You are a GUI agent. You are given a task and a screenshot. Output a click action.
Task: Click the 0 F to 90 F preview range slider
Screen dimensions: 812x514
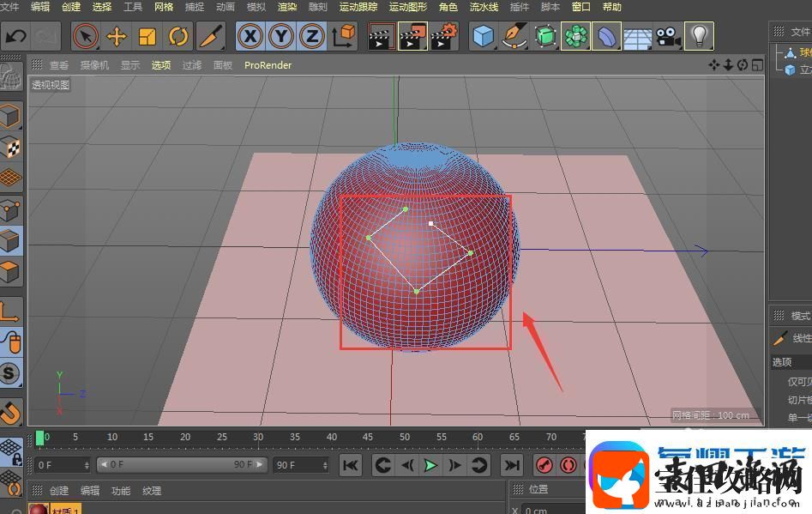point(183,465)
